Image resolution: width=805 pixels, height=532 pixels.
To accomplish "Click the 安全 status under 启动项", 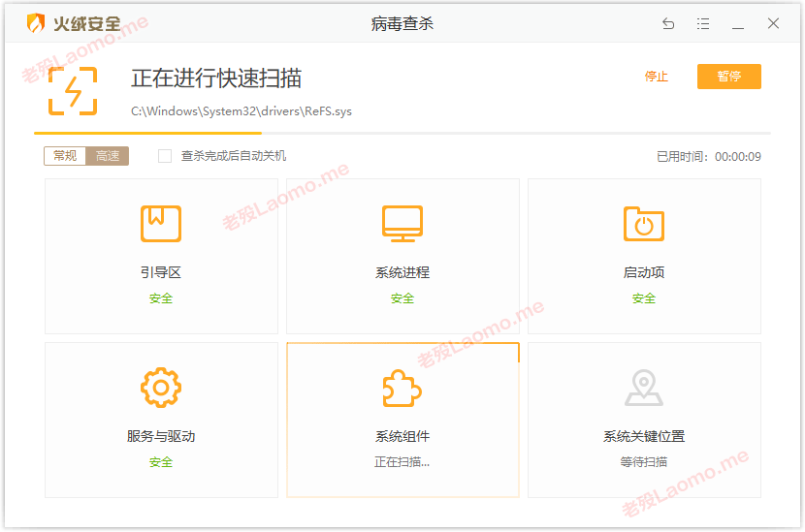I will click(644, 298).
